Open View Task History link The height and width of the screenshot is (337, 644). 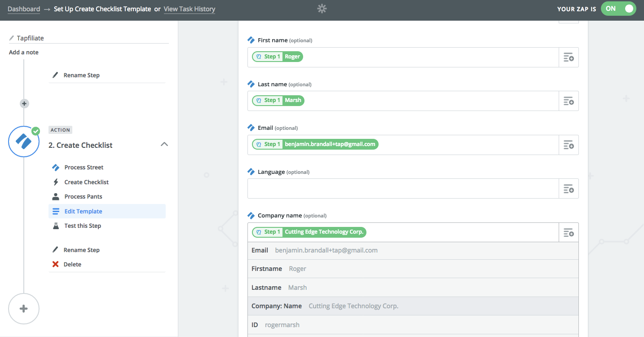[190, 9]
